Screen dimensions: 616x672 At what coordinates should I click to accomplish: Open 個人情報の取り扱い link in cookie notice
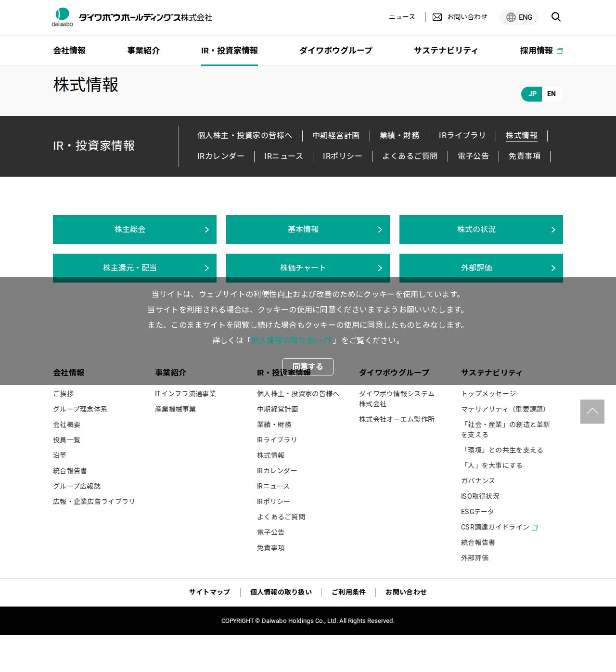point(291,340)
